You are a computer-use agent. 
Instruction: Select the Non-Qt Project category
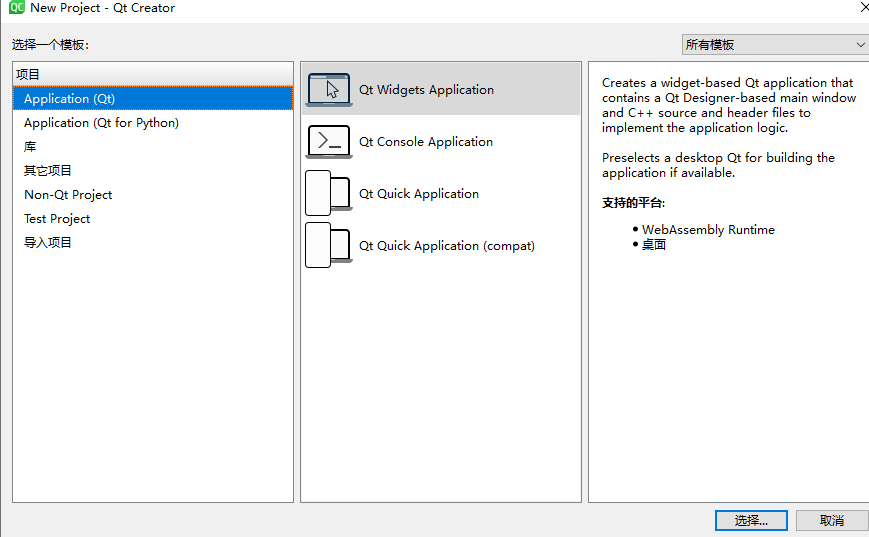[153, 195]
